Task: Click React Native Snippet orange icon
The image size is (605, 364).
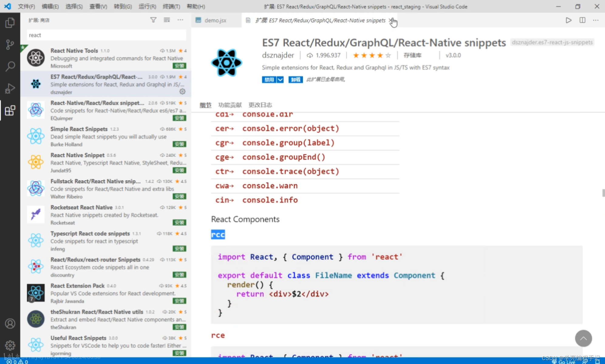Action: (36, 162)
